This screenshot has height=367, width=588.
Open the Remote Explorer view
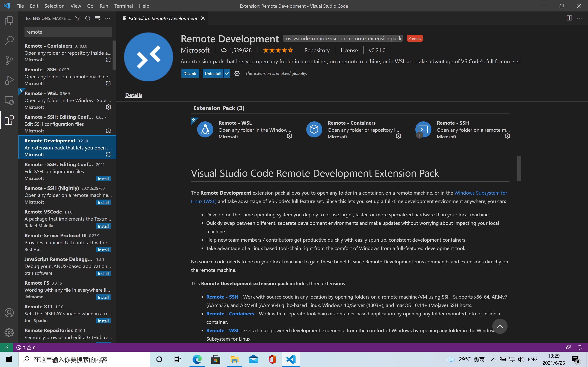pos(9,100)
